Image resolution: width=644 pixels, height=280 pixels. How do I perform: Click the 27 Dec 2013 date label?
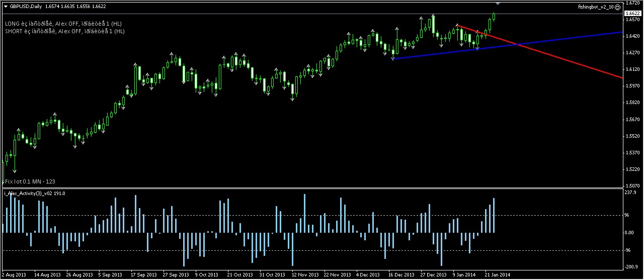click(433, 275)
